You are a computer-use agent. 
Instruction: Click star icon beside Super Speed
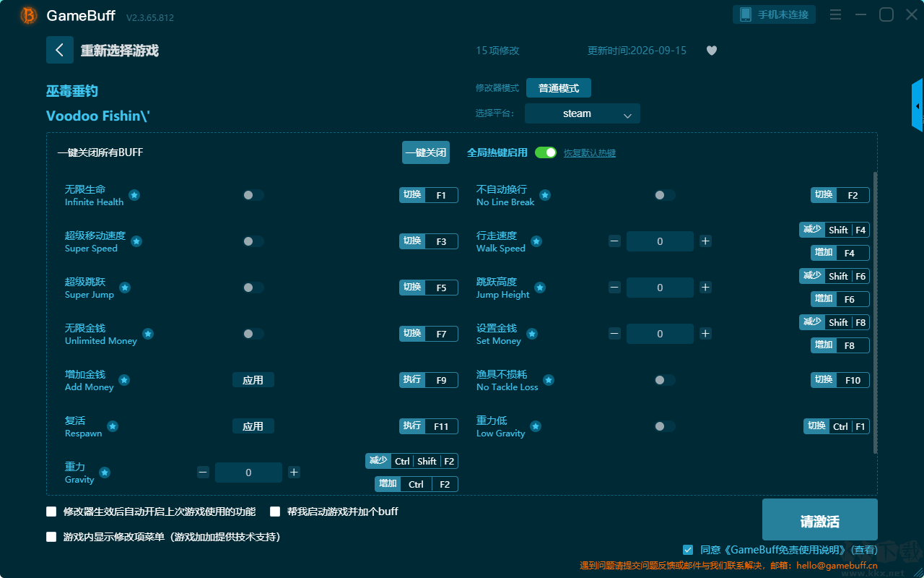[136, 241]
